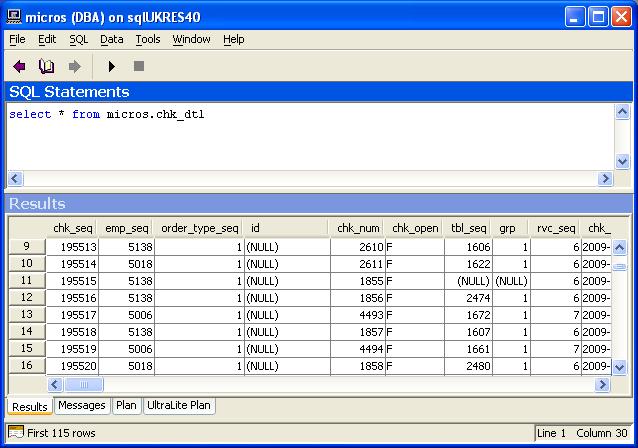The image size is (638, 448).
Task: Click the order_type_seq column header
Action: [x=199, y=228]
